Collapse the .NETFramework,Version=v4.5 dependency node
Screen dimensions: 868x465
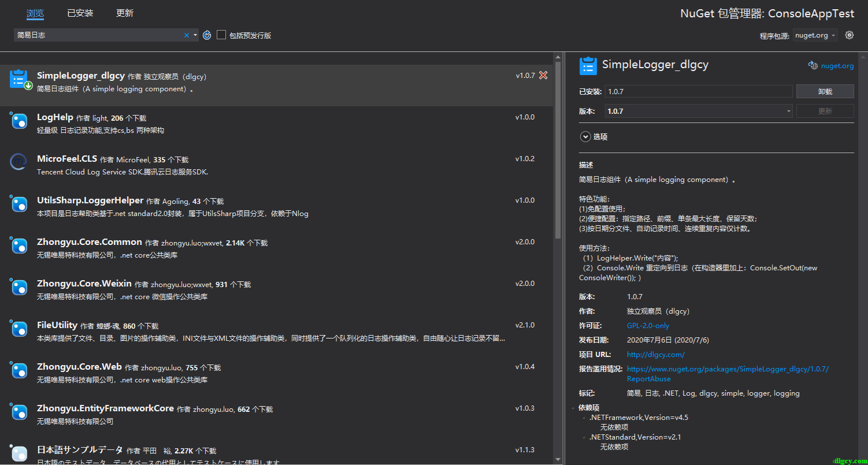tap(584, 418)
